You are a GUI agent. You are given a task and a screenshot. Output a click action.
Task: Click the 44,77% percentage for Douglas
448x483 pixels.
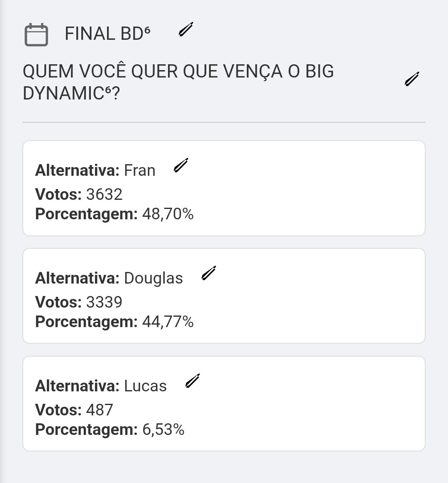pos(168,322)
